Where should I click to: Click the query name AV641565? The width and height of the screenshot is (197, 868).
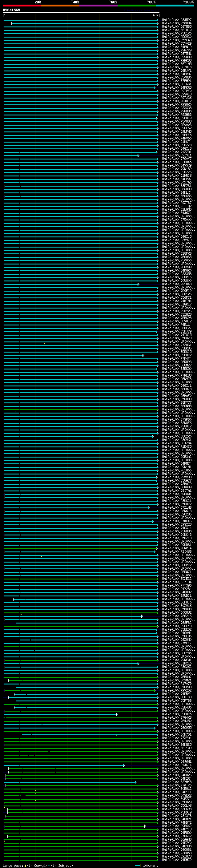point(11,10)
